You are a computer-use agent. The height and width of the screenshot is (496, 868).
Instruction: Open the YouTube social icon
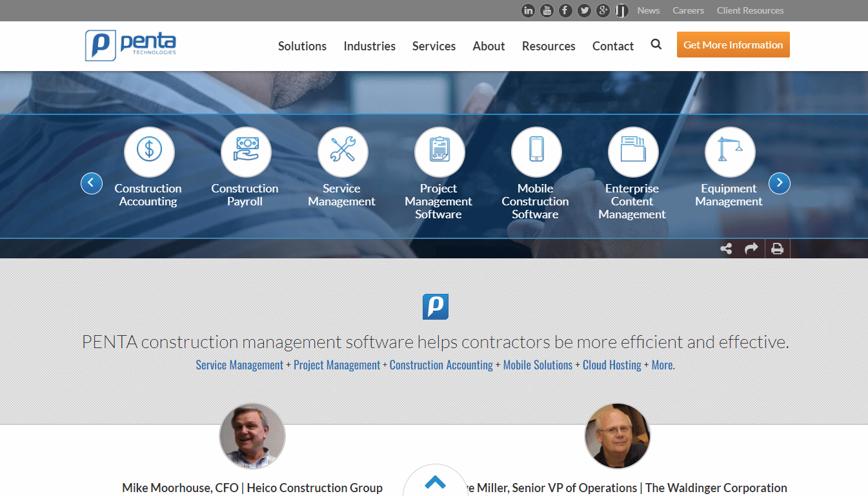pos(547,10)
